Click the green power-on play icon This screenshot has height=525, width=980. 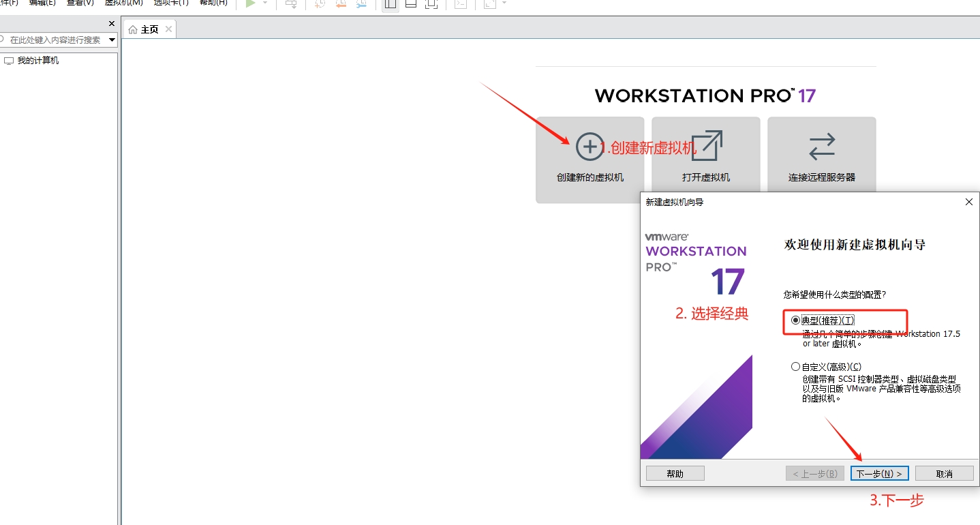(x=251, y=3)
